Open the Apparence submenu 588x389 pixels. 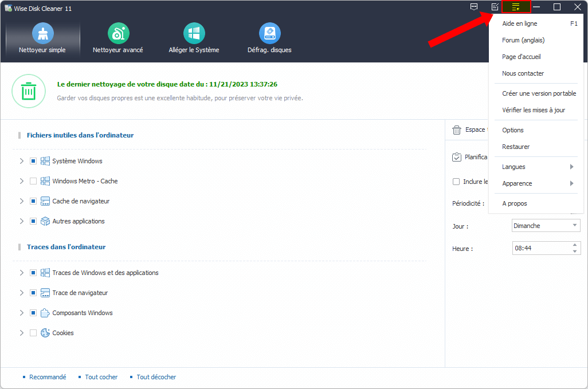pyautogui.click(x=536, y=184)
